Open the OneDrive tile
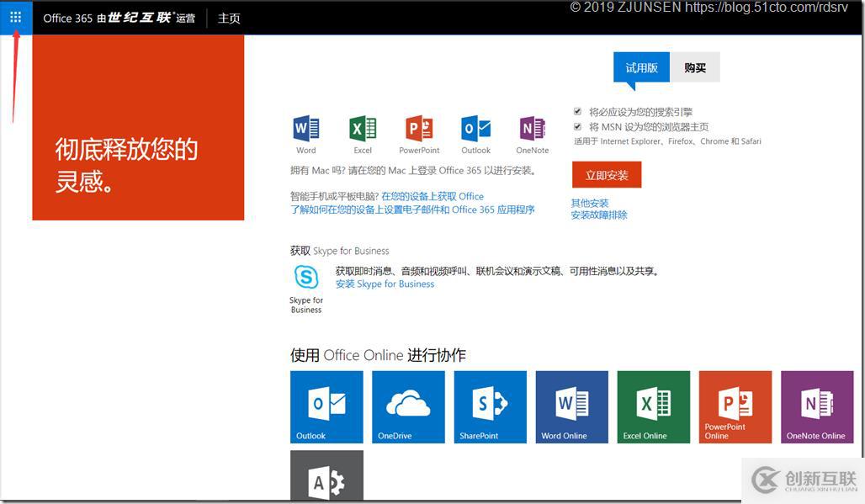Viewport: 865px width, 504px height. point(408,407)
